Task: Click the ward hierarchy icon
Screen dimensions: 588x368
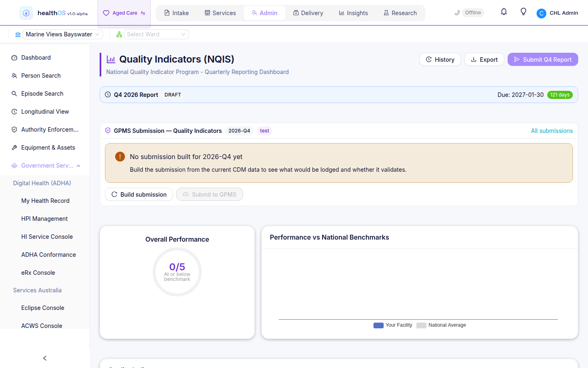Action: [x=119, y=34]
